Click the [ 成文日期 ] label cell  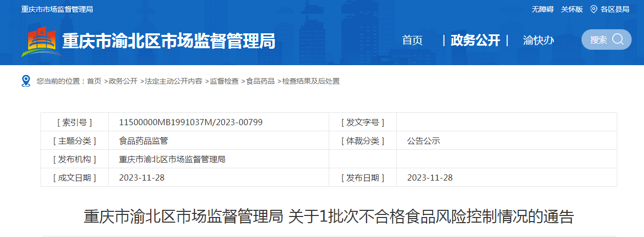75,177
